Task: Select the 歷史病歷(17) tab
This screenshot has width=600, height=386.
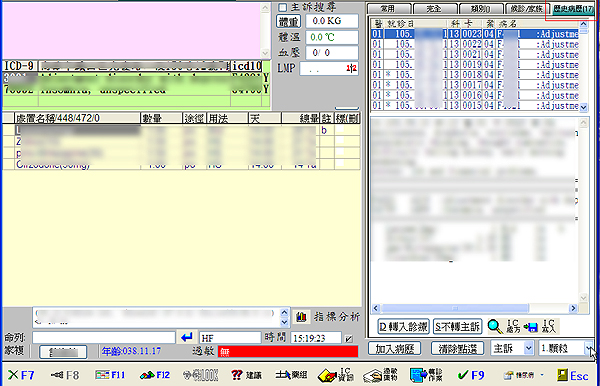Action: pyautogui.click(x=573, y=9)
